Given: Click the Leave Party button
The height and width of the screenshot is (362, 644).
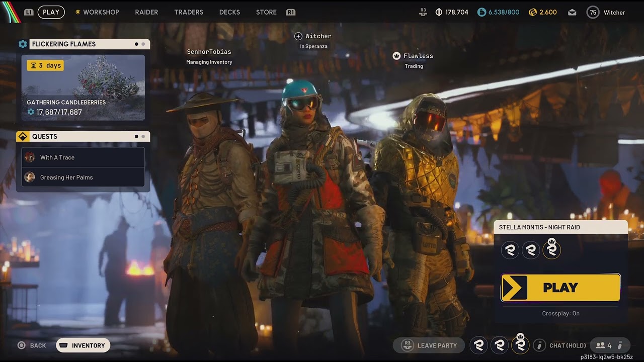Looking at the screenshot, I should pos(429,345).
